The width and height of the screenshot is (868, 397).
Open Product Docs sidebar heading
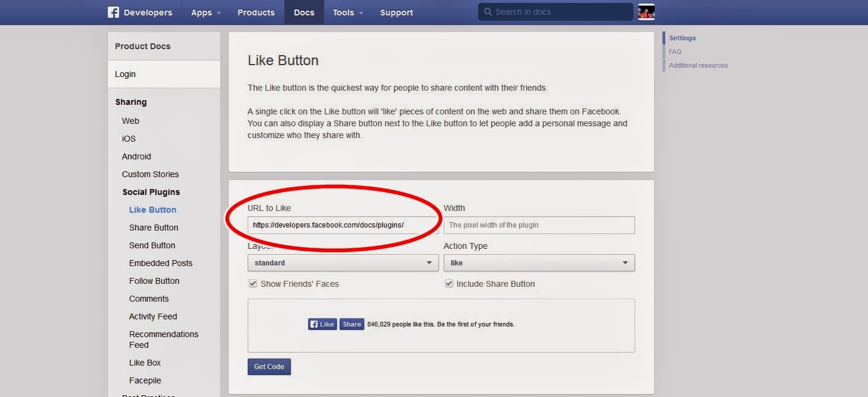143,46
